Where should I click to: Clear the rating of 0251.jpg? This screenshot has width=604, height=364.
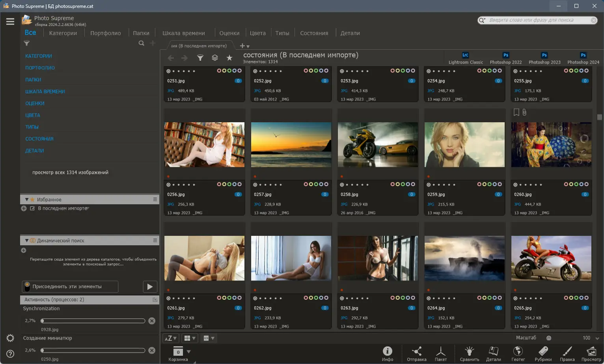(168, 71)
